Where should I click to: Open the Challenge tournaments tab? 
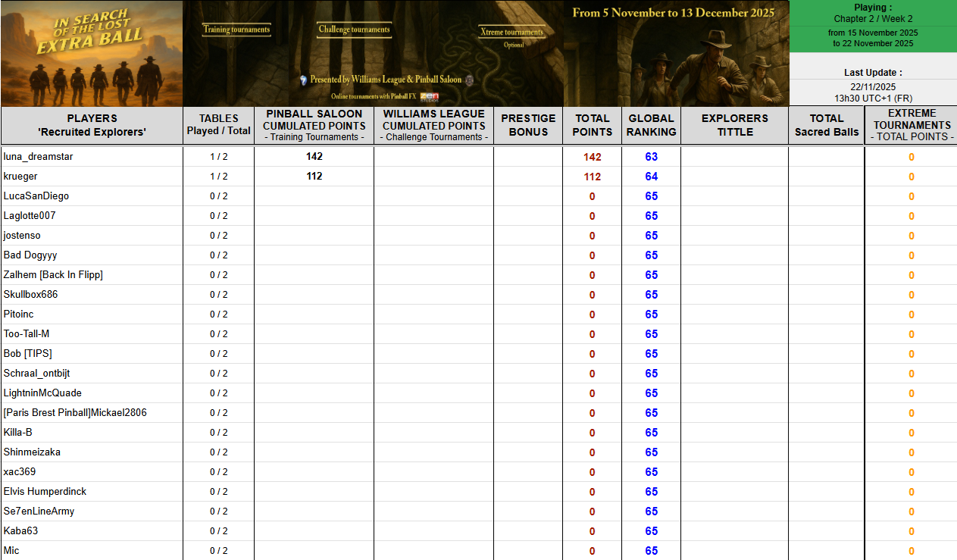click(354, 30)
